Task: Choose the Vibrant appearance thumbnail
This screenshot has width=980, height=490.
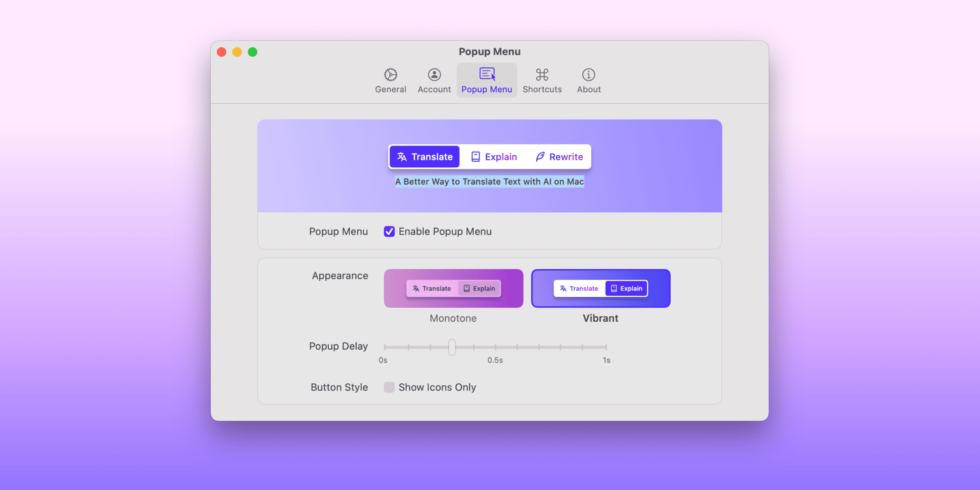Action: pyautogui.click(x=601, y=288)
